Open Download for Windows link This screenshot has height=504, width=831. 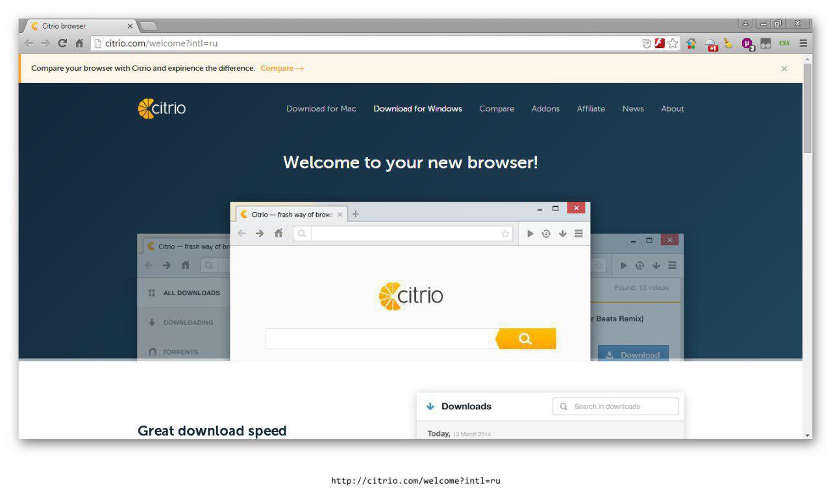tap(418, 108)
